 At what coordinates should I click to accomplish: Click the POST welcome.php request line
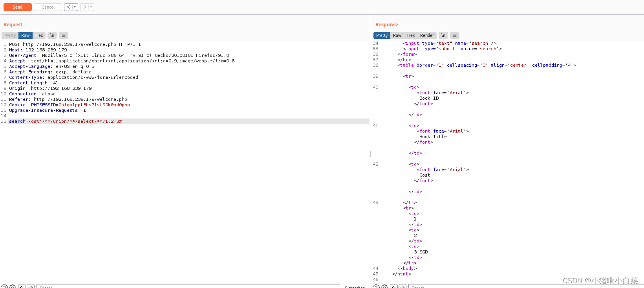click(x=75, y=44)
